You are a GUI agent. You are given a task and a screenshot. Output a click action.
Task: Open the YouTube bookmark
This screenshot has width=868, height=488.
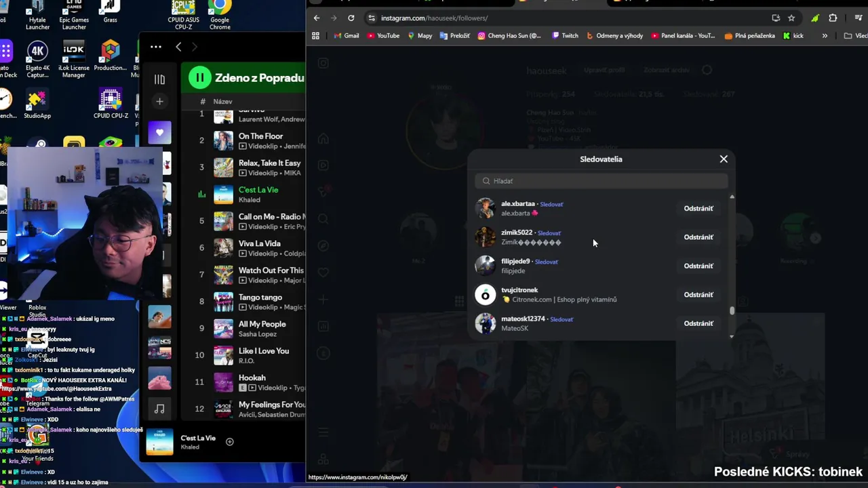(383, 36)
